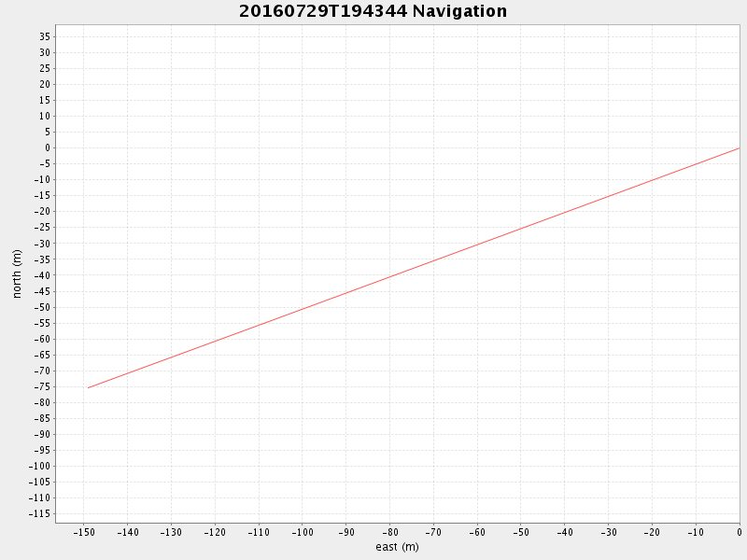Click the 20 tick label on north axis
The image size is (747, 560).
tap(45, 84)
